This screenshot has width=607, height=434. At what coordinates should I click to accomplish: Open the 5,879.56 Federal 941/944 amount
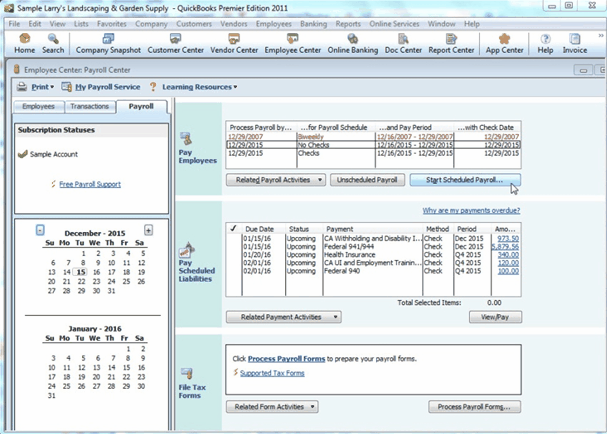tap(505, 247)
